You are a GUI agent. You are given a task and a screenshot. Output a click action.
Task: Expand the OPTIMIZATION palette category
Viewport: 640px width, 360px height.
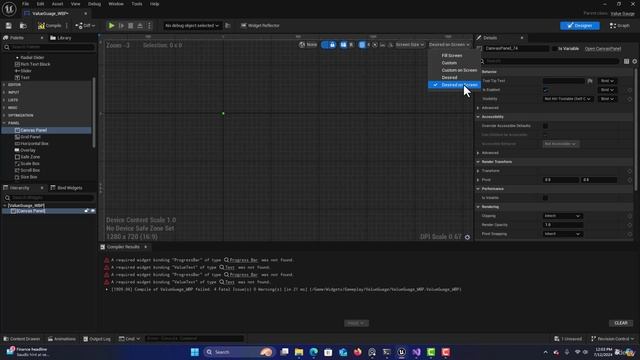pyautogui.click(x=4, y=116)
